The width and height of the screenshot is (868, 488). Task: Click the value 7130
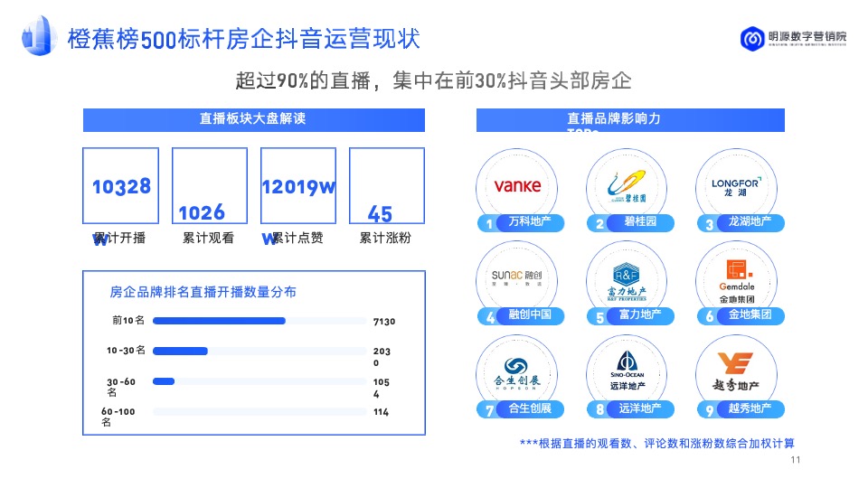coord(384,322)
